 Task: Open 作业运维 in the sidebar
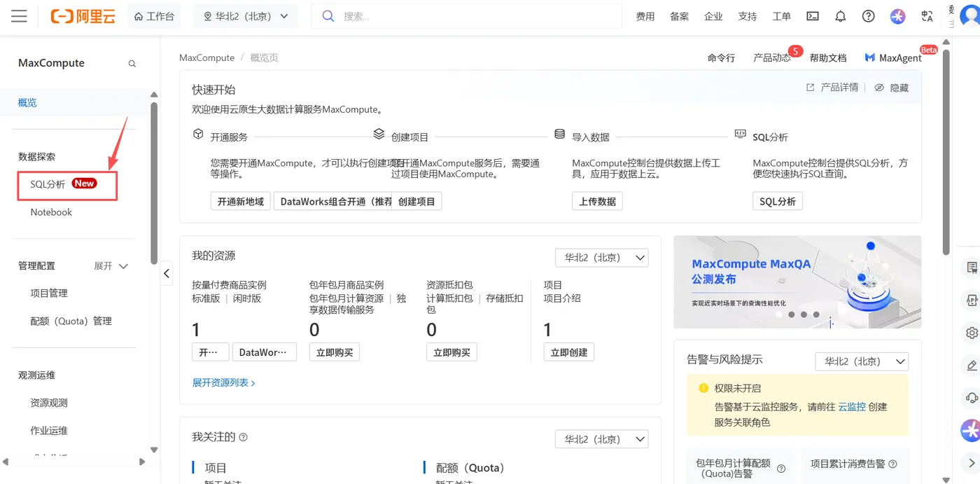pyautogui.click(x=49, y=431)
